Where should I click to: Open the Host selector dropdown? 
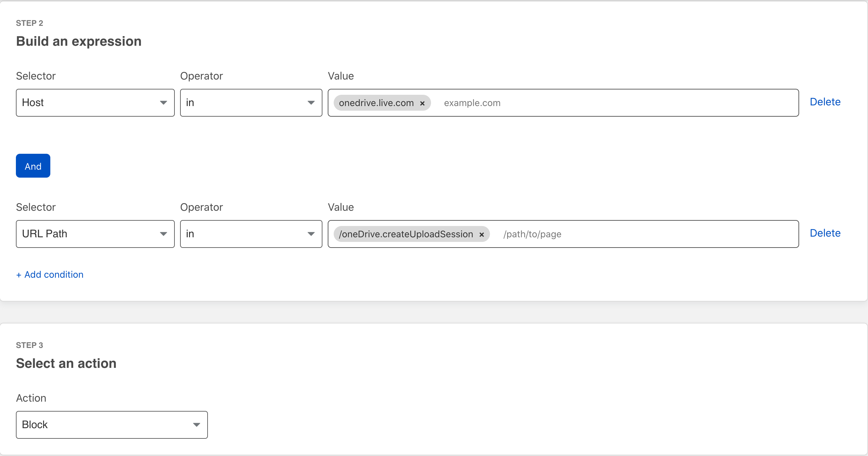click(95, 102)
